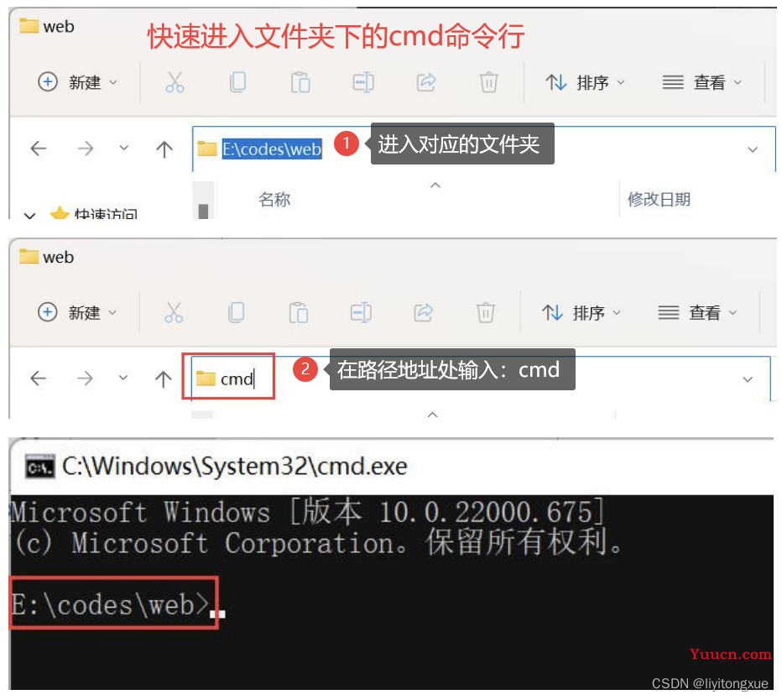Screen dimensions: 782x700
Task: Click the Rename icon in top Explorer toolbar
Action: pyautogui.click(x=363, y=82)
